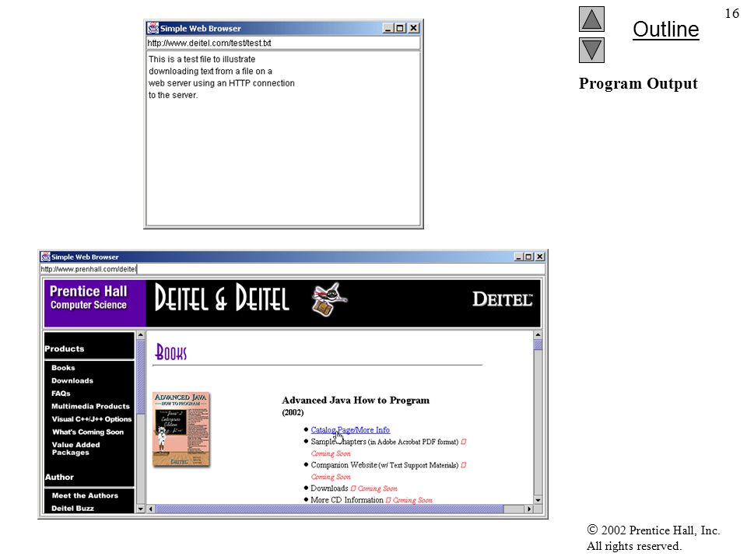
Task: Click the slide's down arrow navigation icon
Action: point(591,50)
